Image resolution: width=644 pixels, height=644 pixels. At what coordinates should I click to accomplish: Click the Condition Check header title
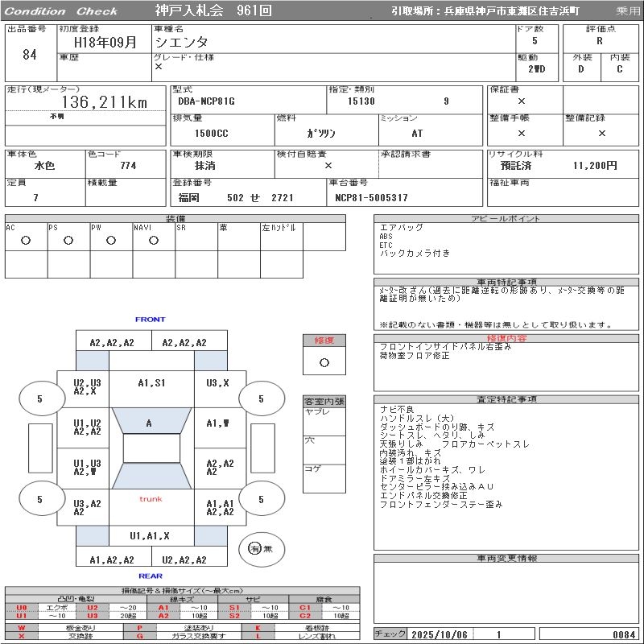[61, 11]
